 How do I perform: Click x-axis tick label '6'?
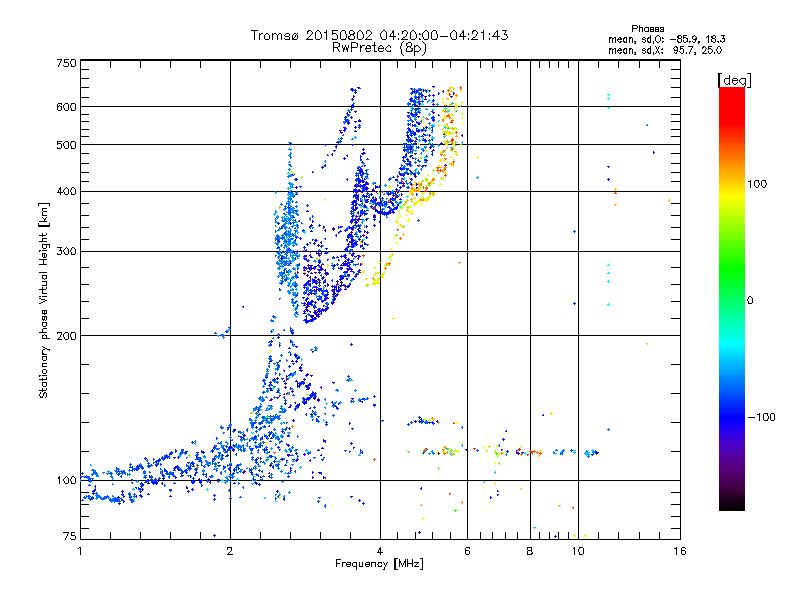coord(467,551)
